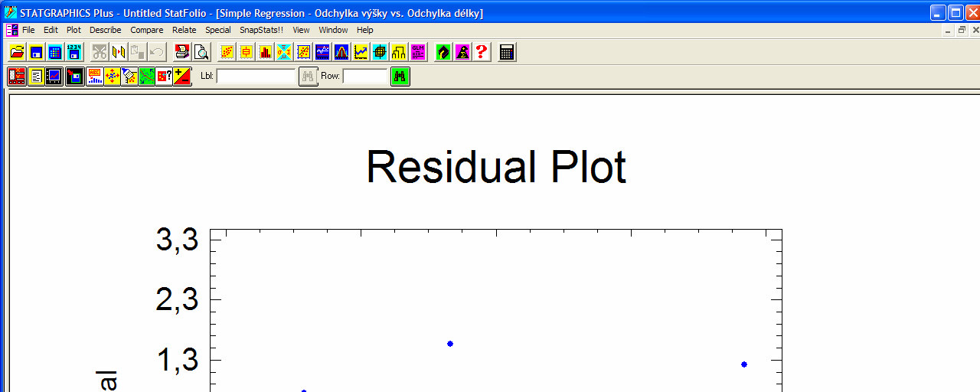Viewport: 980px width, 392px height.
Task: Open the Plot menu
Action: 73,30
